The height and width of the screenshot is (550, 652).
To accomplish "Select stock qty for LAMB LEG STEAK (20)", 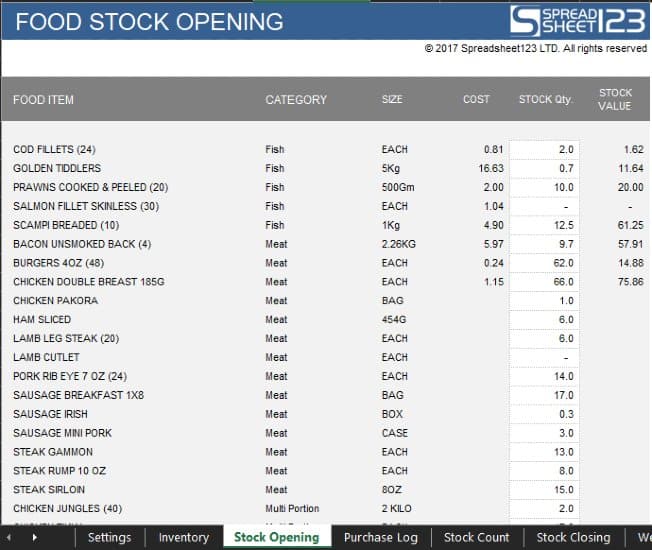I will pos(544,339).
